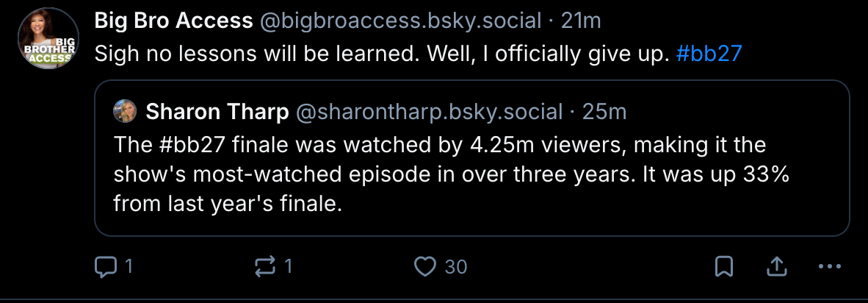Open the quoted post about finale viewers
This screenshot has width=868, height=303.
coord(470,174)
